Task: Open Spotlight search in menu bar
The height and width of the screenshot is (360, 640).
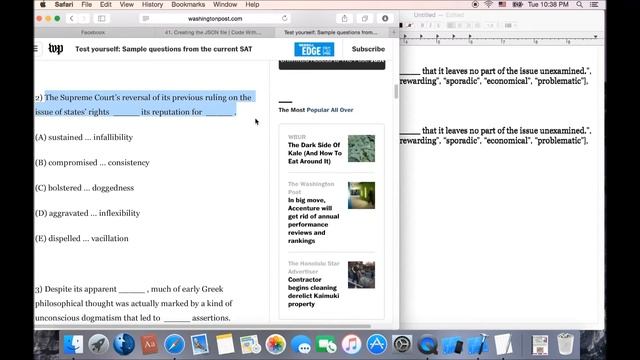Action: coord(579,4)
